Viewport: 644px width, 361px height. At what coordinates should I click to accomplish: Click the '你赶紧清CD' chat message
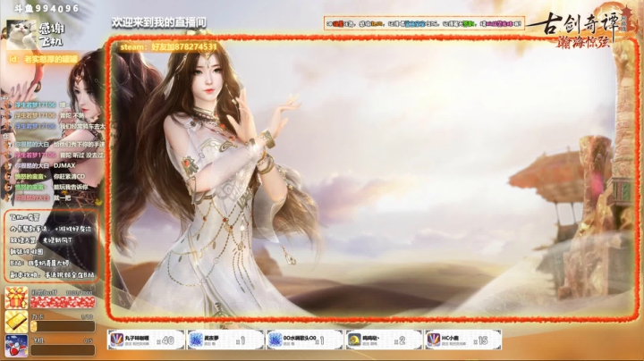[x=69, y=176]
